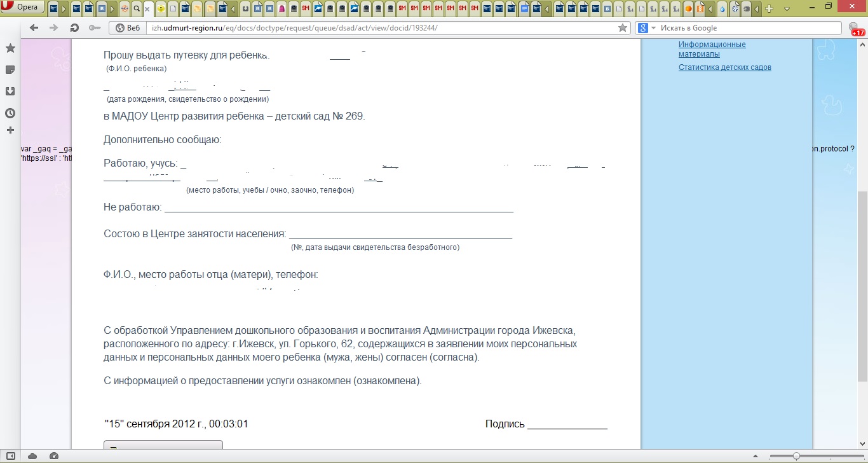Screen dimensions: 868x463
Task: Switch to the orange ball icon tab
Action: pos(688,9)
